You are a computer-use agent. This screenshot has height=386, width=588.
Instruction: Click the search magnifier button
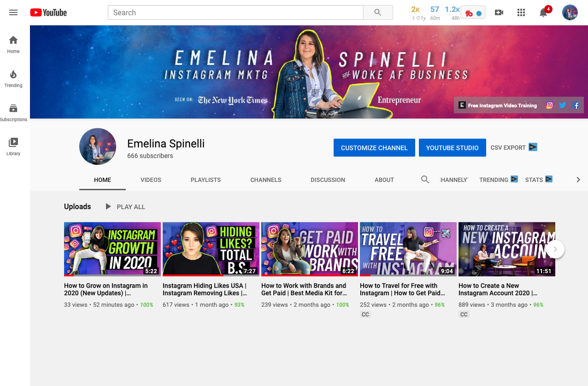click(x=378, y=12)
